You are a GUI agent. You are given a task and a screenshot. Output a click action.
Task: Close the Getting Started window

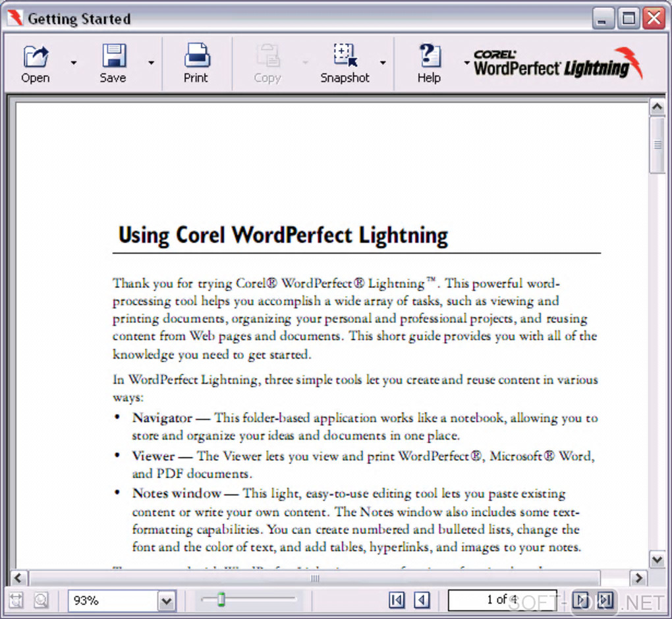tap(654, 18)
